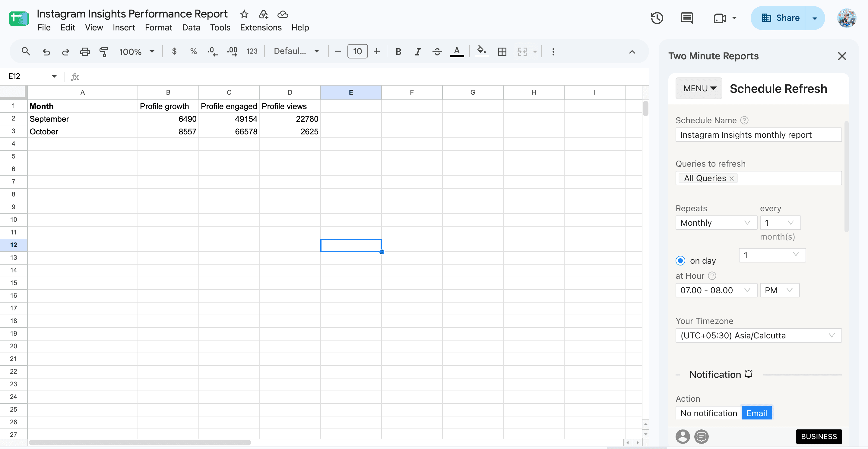The width and height of the screenshot is (868, 449).
Task: Open the MENU dropdown in sidebar
Action: click(699, 88)
